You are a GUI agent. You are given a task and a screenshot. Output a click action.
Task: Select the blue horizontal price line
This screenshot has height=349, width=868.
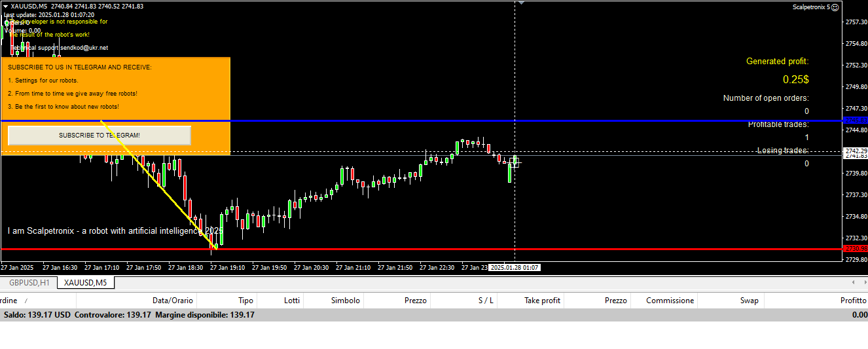[458, 121]
